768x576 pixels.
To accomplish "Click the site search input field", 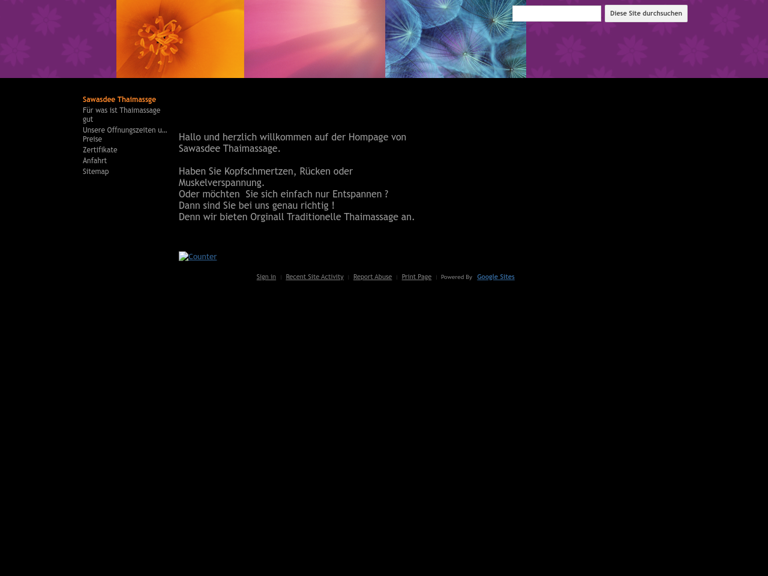I will [556, 14].
